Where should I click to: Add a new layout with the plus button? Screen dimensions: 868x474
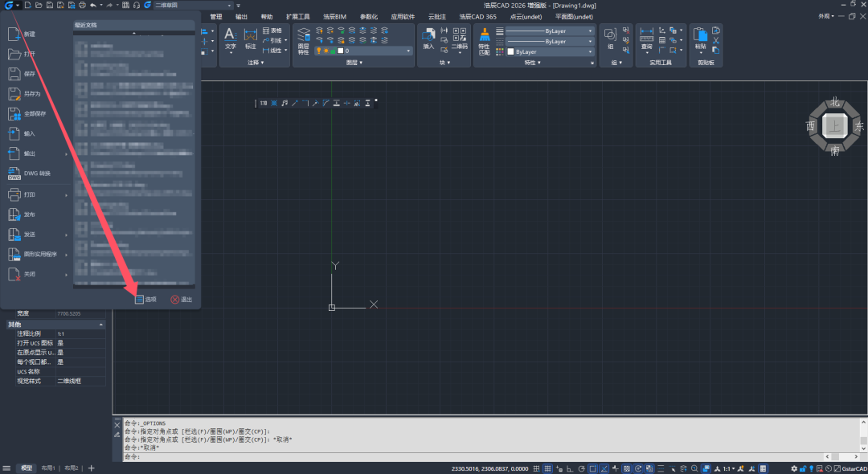92,468
